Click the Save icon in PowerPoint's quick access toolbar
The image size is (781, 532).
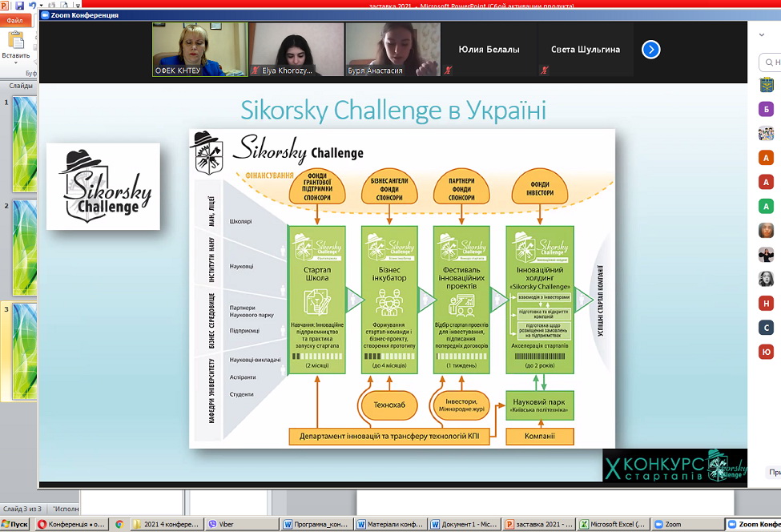pos(20,6)
